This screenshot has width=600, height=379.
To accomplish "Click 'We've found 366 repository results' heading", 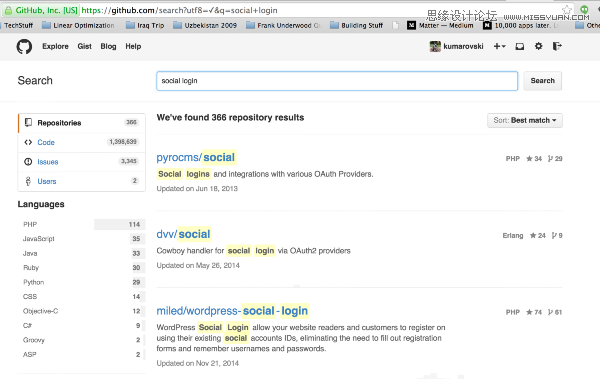I will (230, 118).
